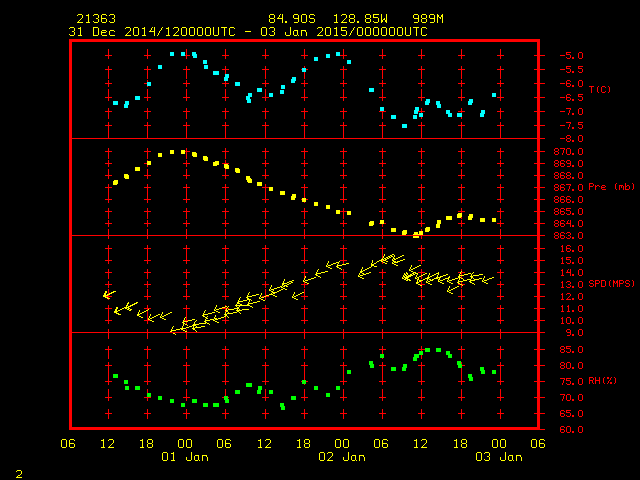Select the 03 Jan date marker
This screenshot has width=640, height=480.
498,457
